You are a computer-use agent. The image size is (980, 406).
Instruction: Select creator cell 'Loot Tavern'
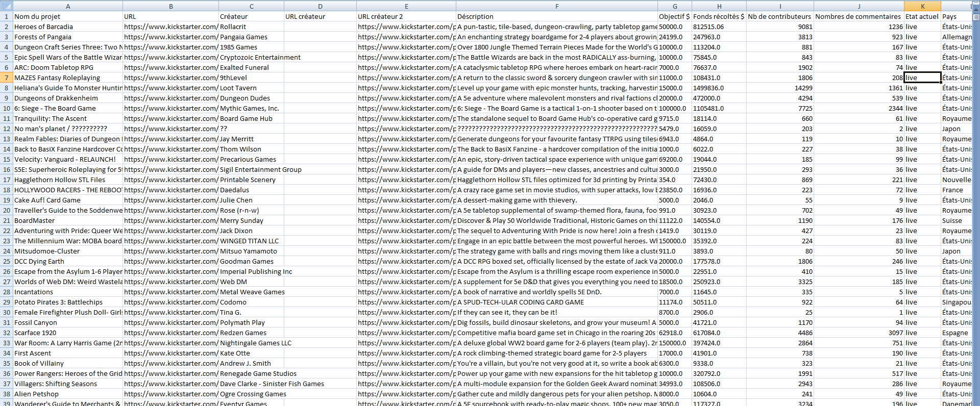pos(251,88)
